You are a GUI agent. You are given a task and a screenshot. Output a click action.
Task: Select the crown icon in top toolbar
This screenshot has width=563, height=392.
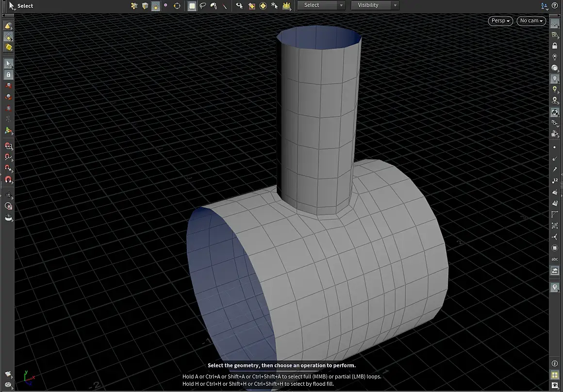(x=286, y=6)
